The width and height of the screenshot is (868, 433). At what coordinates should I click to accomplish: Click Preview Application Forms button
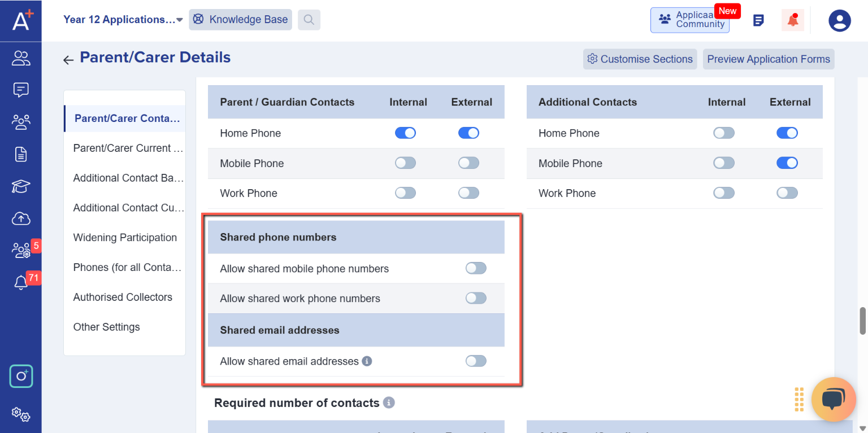(769, 59)
